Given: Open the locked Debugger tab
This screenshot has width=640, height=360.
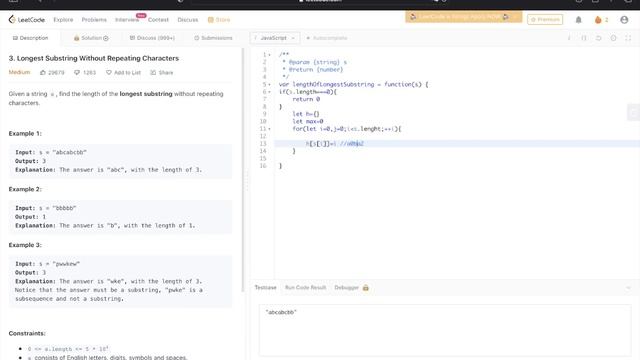Looking at the screenshot, I should pyautogui.click(x=351, y=288).
